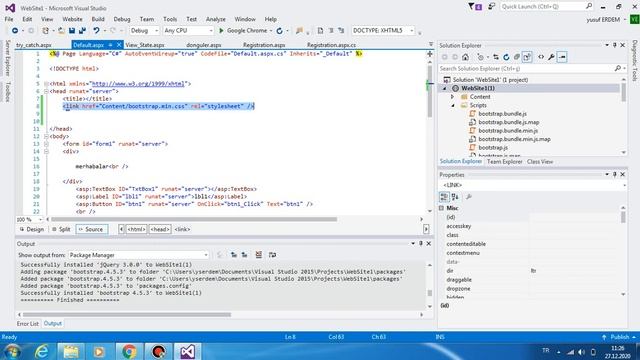
Task: Click the <head> breadcrumb tag button
Action: [160, 229]
